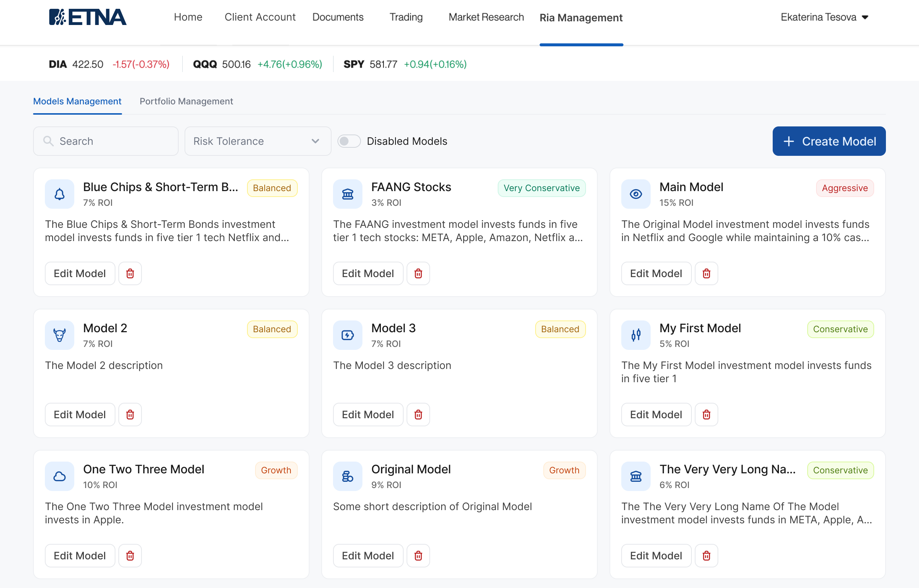Switch to Models Management tab
Screen dimensions: 919x588
77,101
